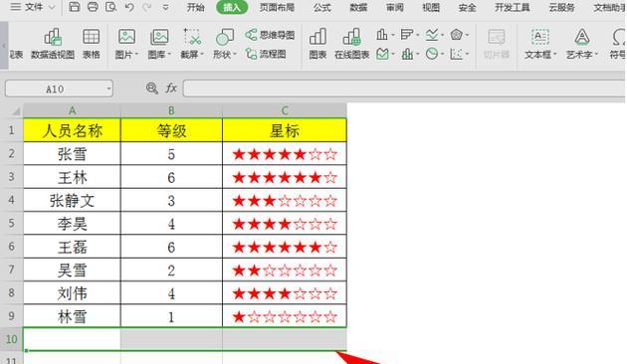Select the level value for 吴雪

coord(171,271)
